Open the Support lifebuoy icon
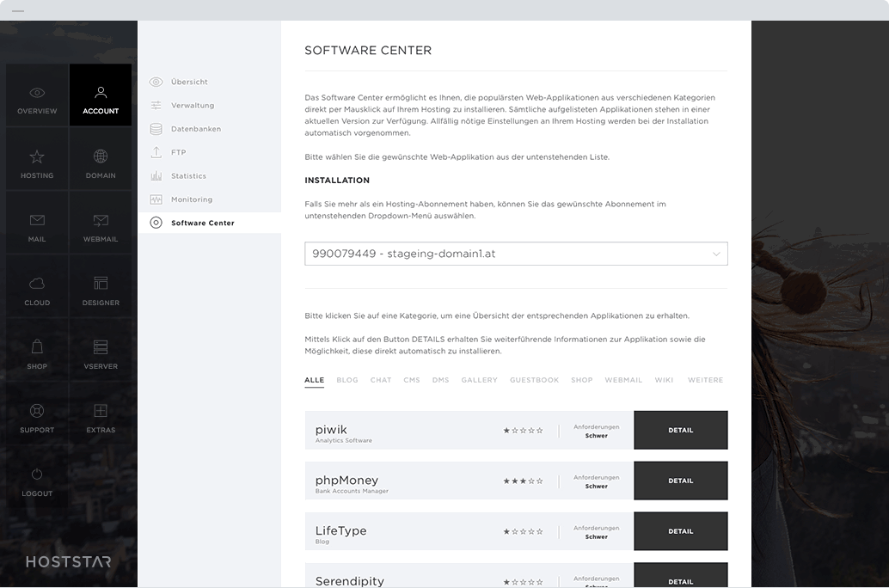Viewport: 889px width, 588px height. point(37,411)
